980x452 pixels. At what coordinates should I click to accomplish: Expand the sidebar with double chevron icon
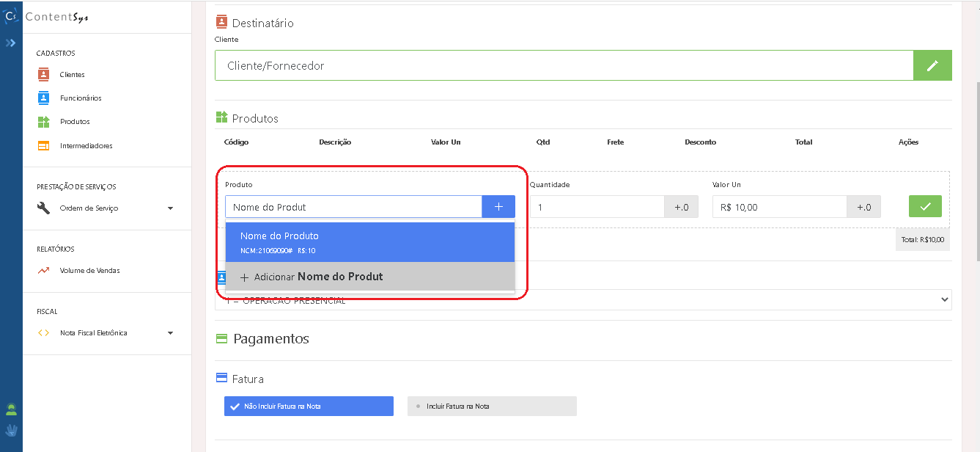click(10, 43)
